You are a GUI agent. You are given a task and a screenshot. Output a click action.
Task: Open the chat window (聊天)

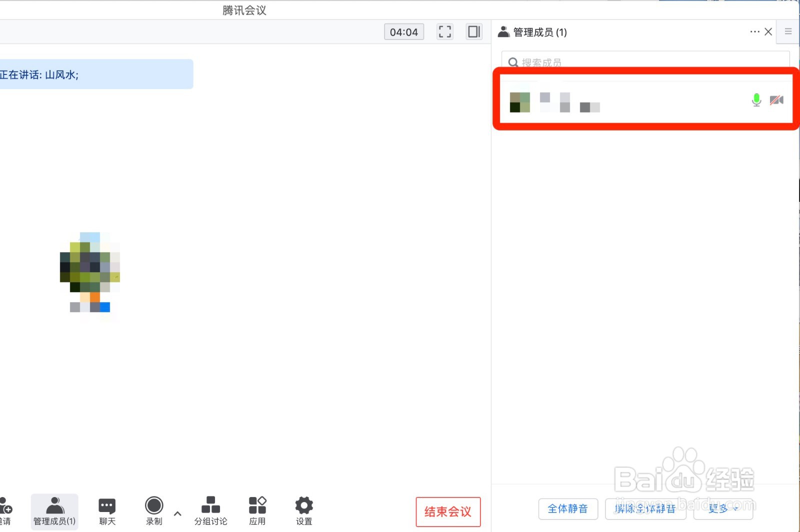(x=107, y=511)
